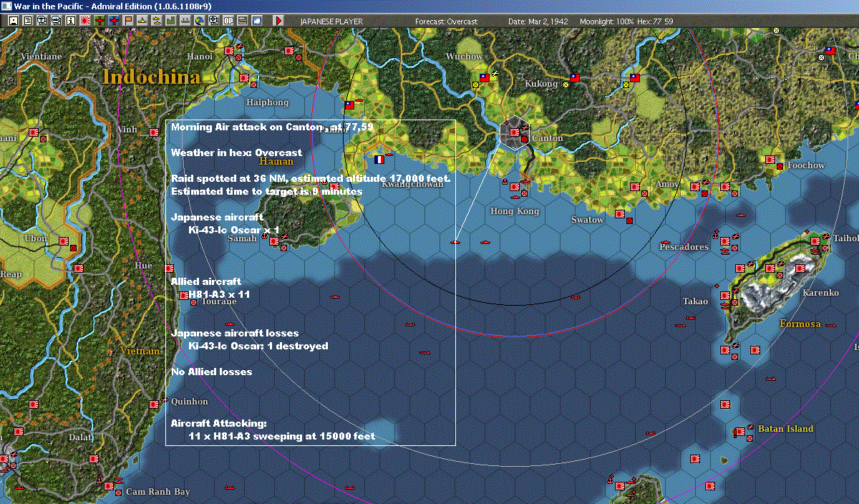
Task: Click the globe toolbar icon
Action: click(x=199, y=21)
